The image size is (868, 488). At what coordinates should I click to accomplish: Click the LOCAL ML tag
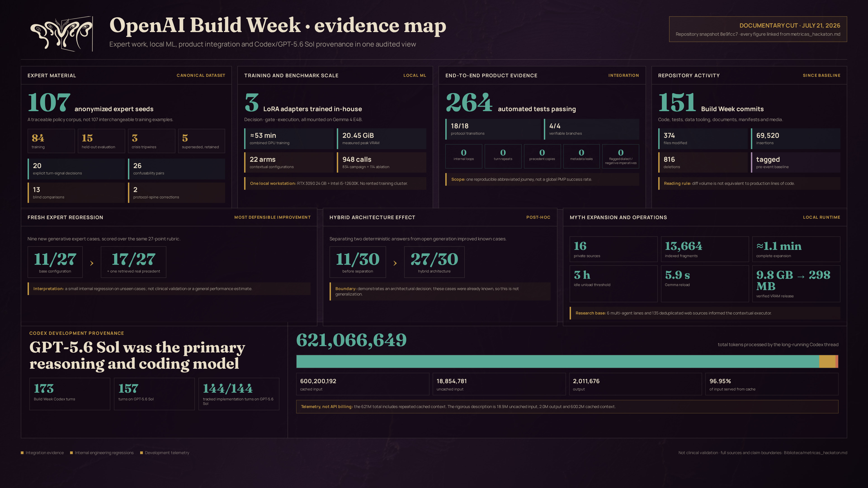(415, 75)
